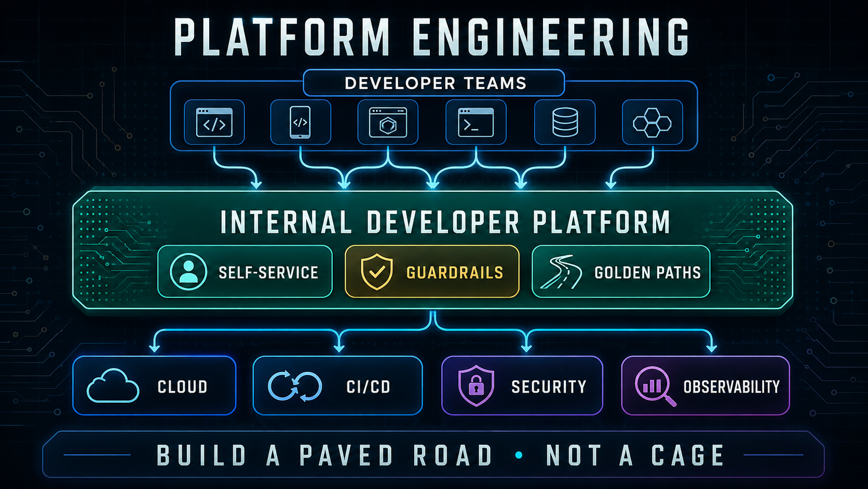
Task: Click the Platform Engineering title
Action: pos(432,37)
